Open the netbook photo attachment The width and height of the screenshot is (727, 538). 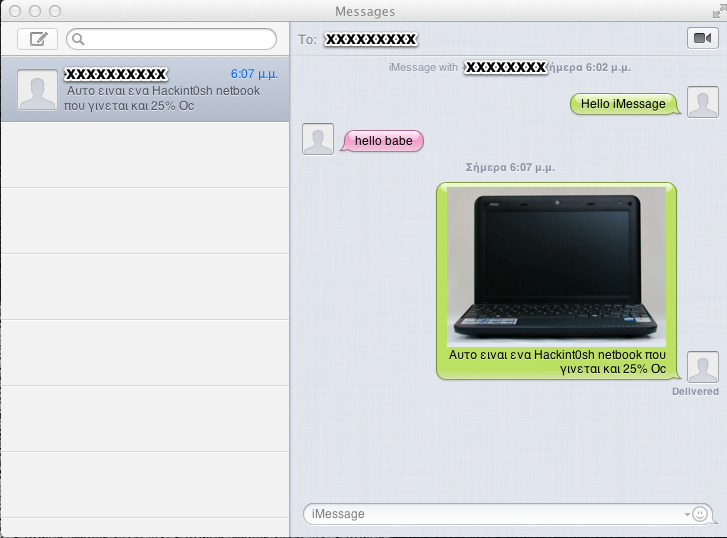[556, 266]
